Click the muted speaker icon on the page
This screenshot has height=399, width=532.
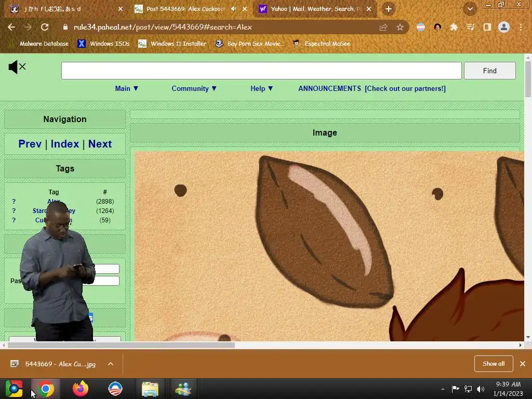[17, 67]
